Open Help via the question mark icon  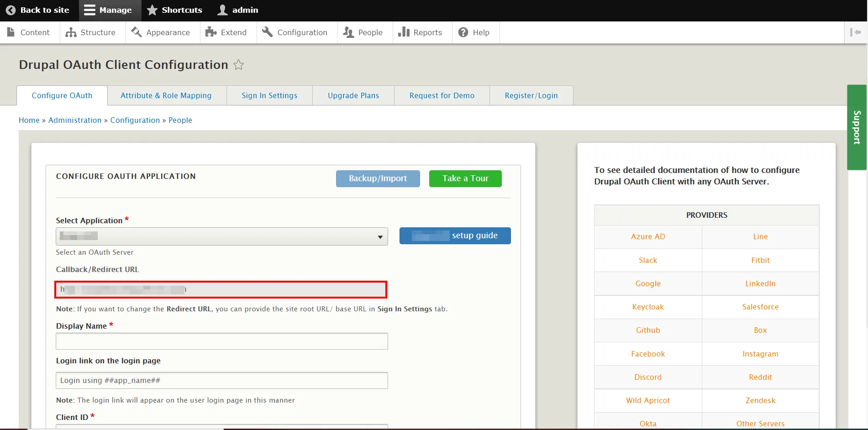pyautogui.click(x=463, y=32)
